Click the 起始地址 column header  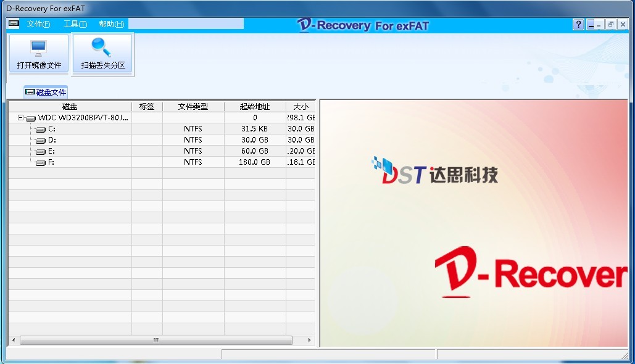click(x=254, y=107)
